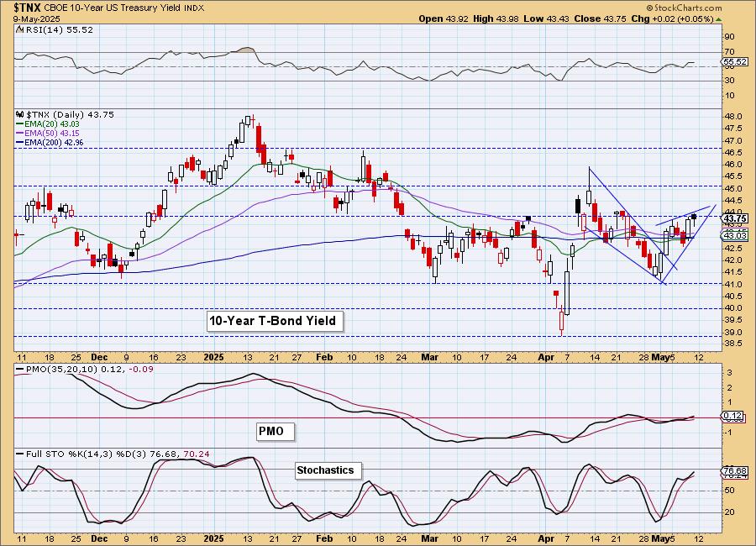The width and height of the screenshot is (756, 546).
Task: Select the Low 43.43 value
Action: (546, 18)
